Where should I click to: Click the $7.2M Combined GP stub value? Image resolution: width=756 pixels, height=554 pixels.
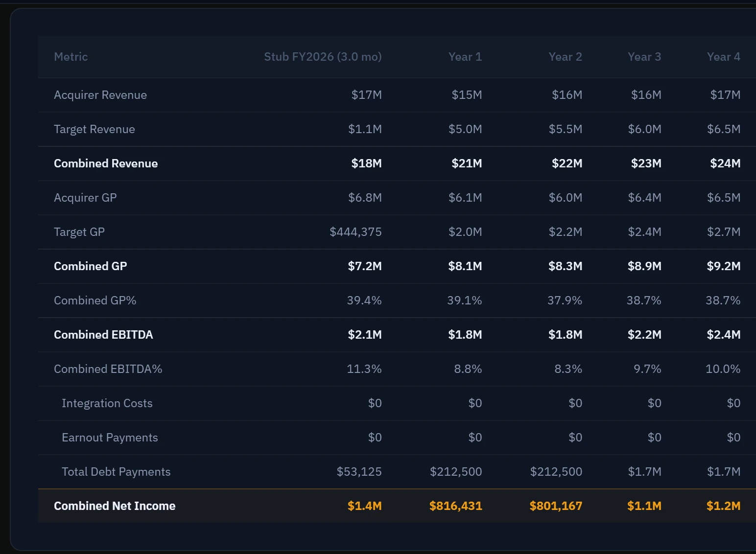click(365, 266)
